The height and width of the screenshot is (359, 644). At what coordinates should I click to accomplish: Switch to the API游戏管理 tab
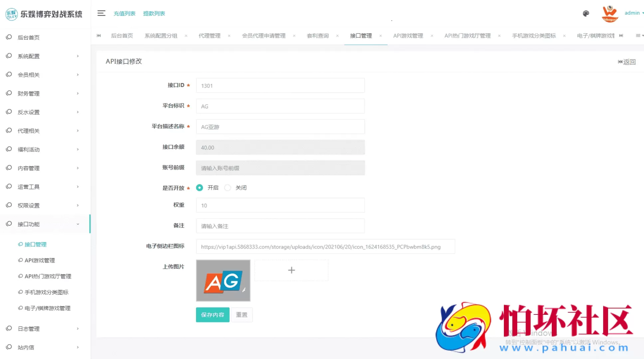(408, 36)
